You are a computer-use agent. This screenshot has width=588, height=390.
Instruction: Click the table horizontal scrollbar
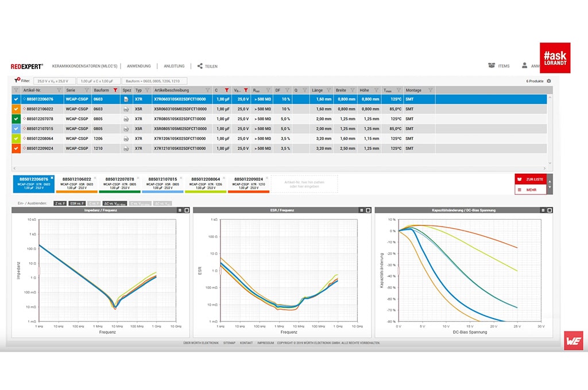tap(280, 168)
